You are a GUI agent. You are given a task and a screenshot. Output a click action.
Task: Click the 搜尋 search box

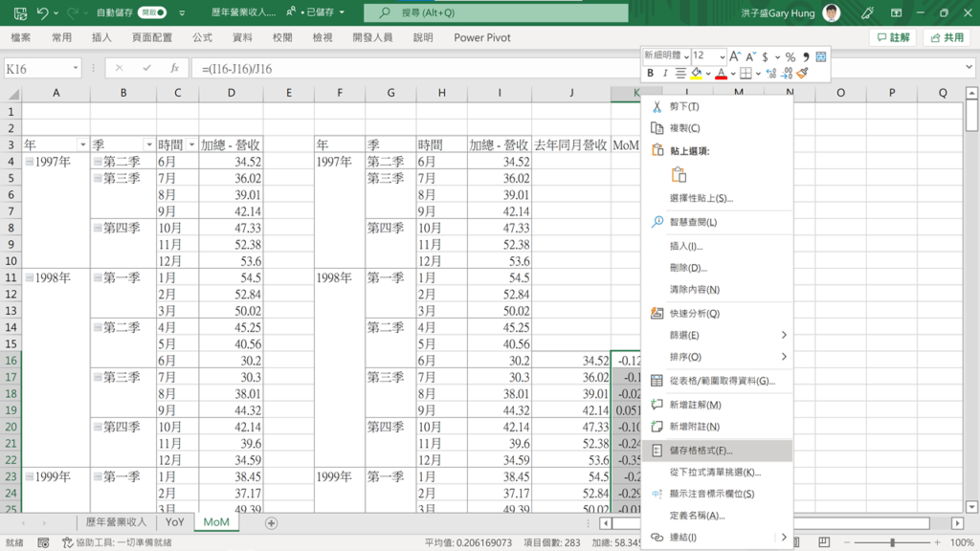(496, 12)
